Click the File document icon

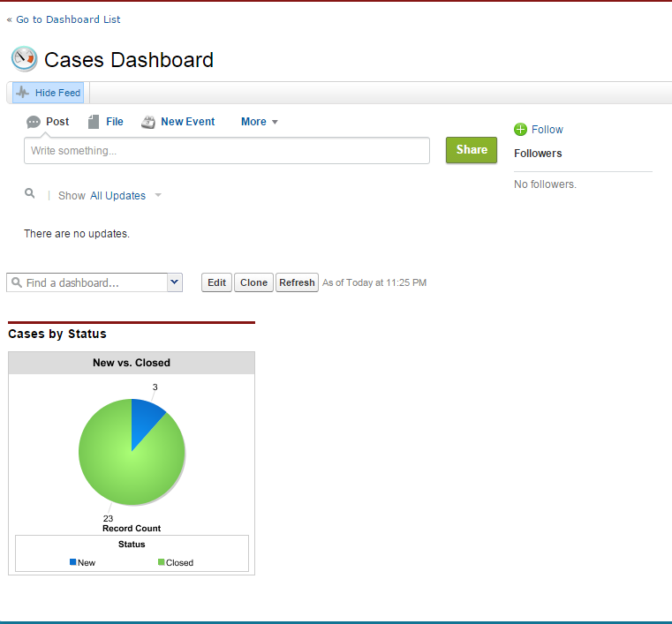94,122
